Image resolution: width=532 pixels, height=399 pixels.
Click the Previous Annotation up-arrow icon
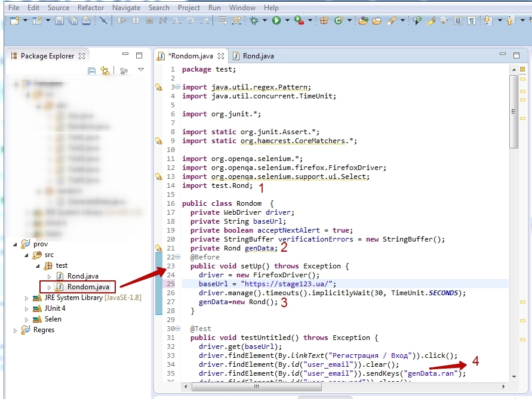pos(511,21)
